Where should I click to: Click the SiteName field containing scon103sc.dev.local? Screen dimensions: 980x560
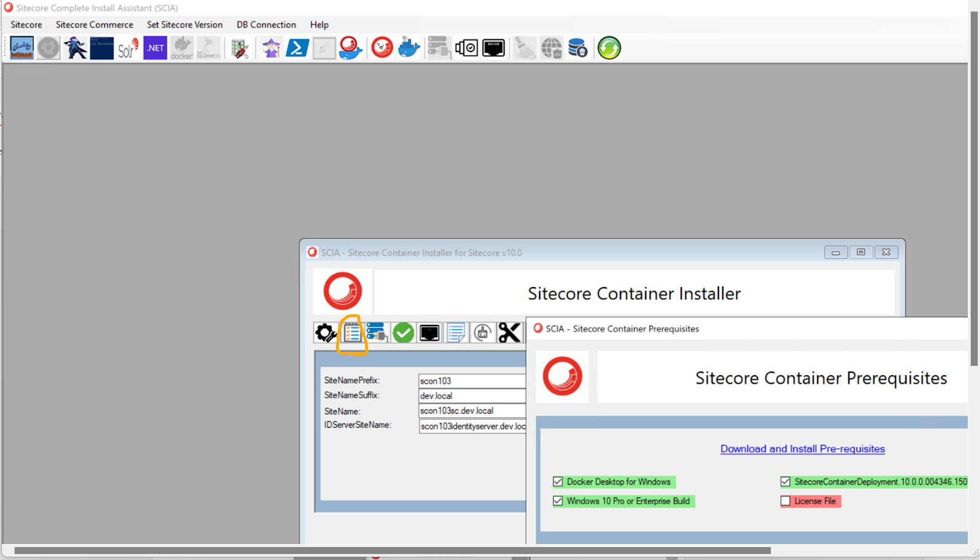click(x=472, y=411)
